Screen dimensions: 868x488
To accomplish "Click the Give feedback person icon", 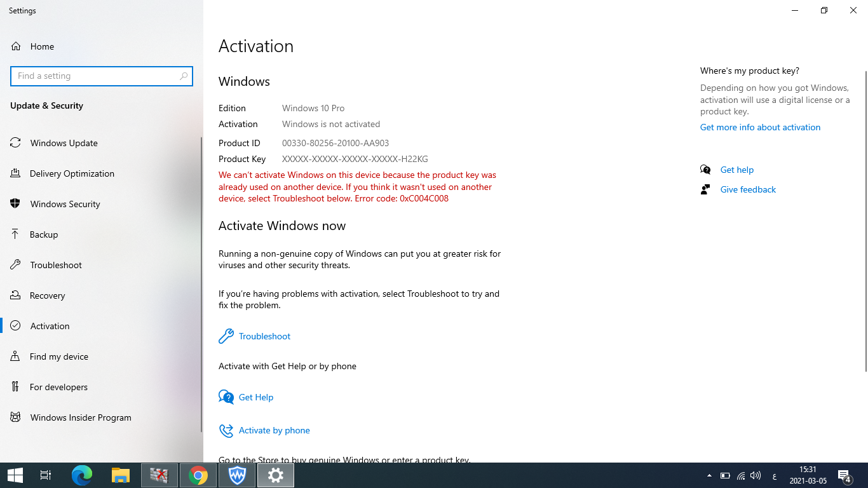I will [x=705, y=189].
